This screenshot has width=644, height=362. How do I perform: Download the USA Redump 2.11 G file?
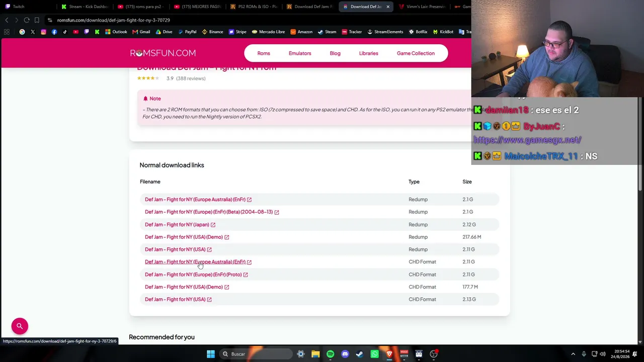(178, 249)
